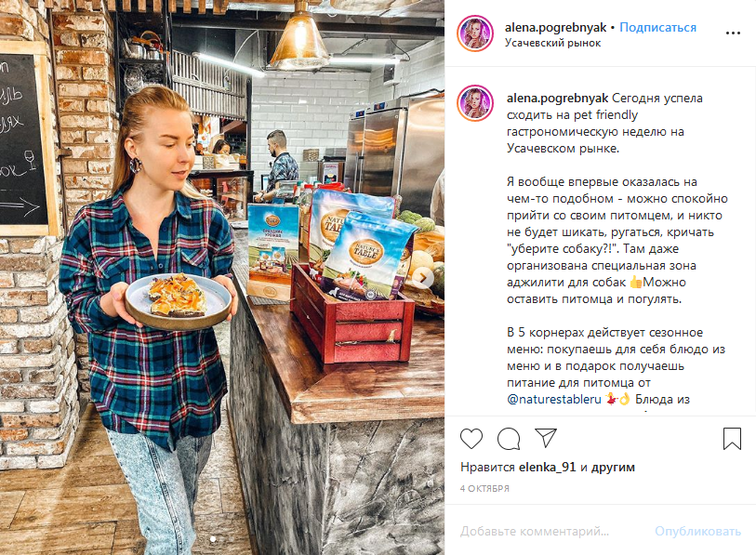This screenshot has width=756, height=555.
Task: Open the three-dots more options menu
Action: tap(733, 33)
